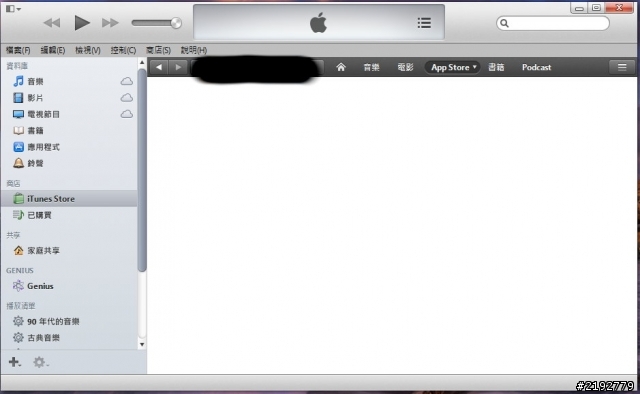Click the iCloud icon next to 音樂
The width and height of the screenshot is (640, 394).
127,81
